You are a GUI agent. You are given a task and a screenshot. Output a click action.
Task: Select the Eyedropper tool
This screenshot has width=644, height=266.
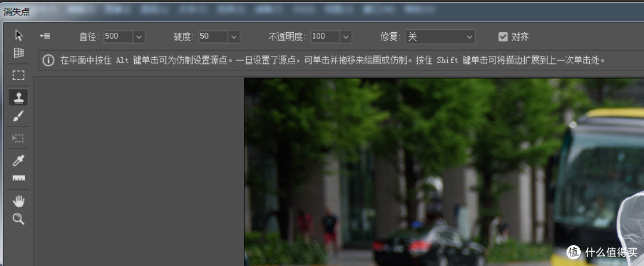pyautogui.click(x=18, y=160)
